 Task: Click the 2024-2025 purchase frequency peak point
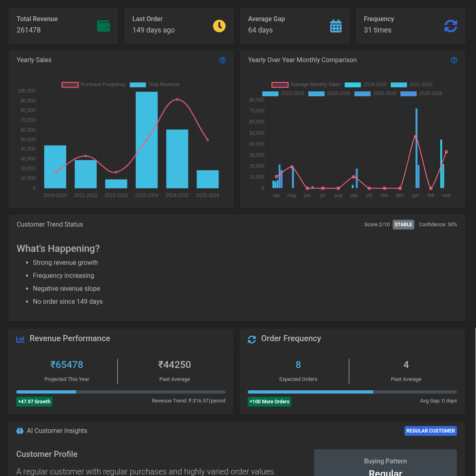pos(177,100)
